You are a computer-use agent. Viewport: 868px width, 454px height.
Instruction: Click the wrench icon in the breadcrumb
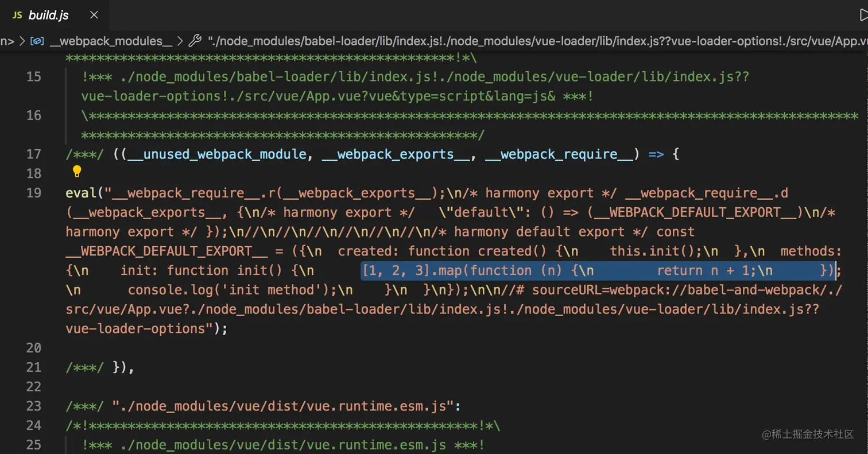click(x=195, y=41)
